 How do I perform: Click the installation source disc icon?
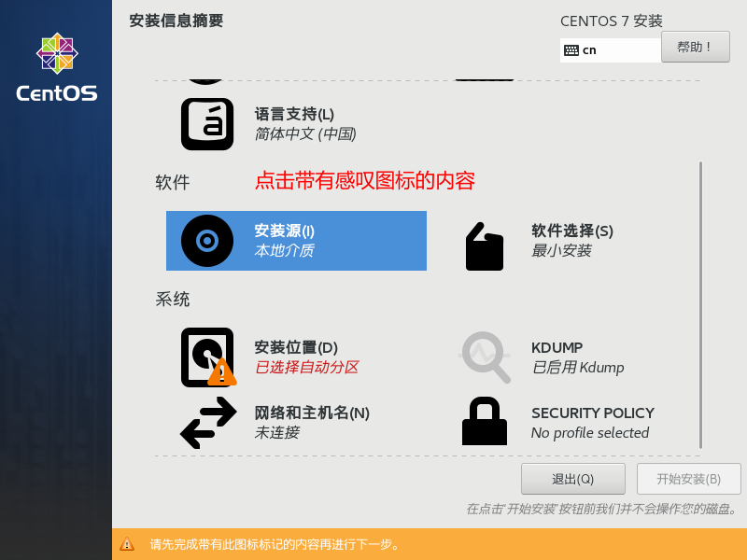(x=207, y=241)
